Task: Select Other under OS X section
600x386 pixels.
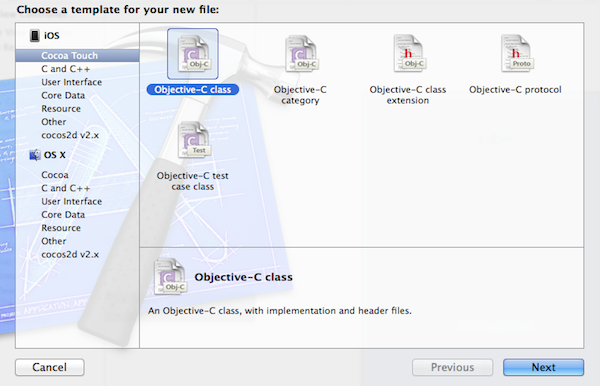Action: coord(54,241)
